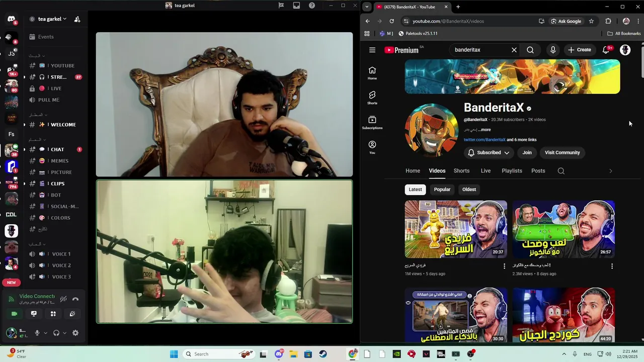Join VOICE 2 channel
Image resolution: width=644 pixels, height=362 pixels.
tap(55, 265)
